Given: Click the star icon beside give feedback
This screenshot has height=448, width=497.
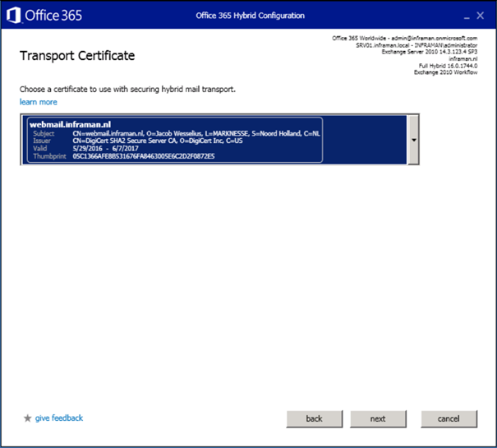Looking at the screenshot, I should pos(27,418).
